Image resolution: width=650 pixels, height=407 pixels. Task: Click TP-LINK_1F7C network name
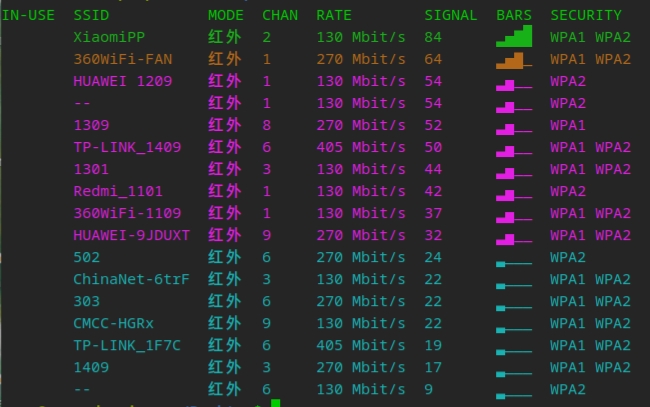click(x=127, y=345)
